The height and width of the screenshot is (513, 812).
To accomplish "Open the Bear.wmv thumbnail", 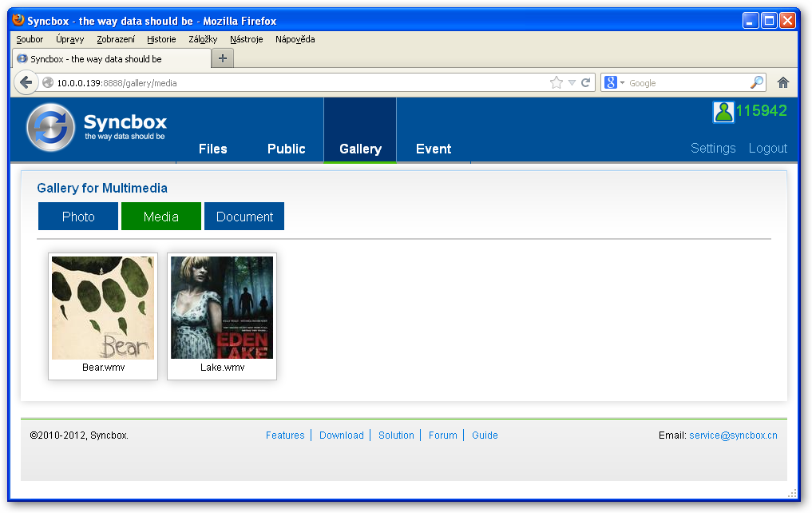I will [103, 308].
